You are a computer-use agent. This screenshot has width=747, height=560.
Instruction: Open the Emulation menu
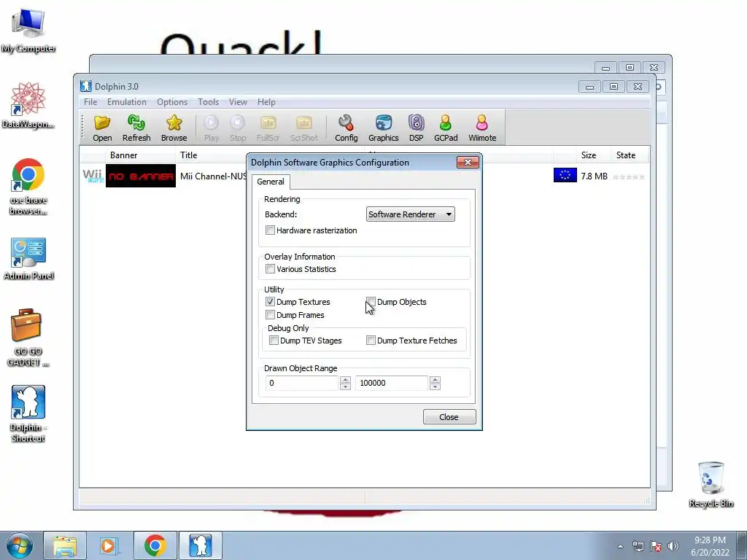(x=127, y=102)
